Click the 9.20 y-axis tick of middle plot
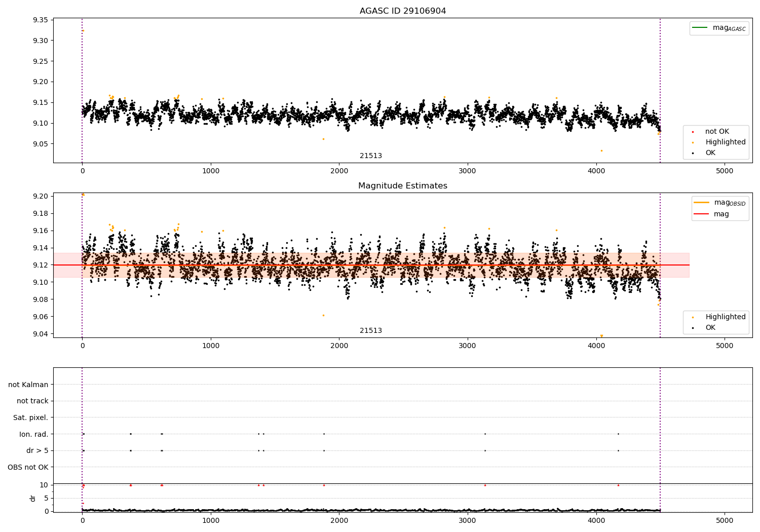The width and height of the screenshot is (760, 532). point(41,196)
